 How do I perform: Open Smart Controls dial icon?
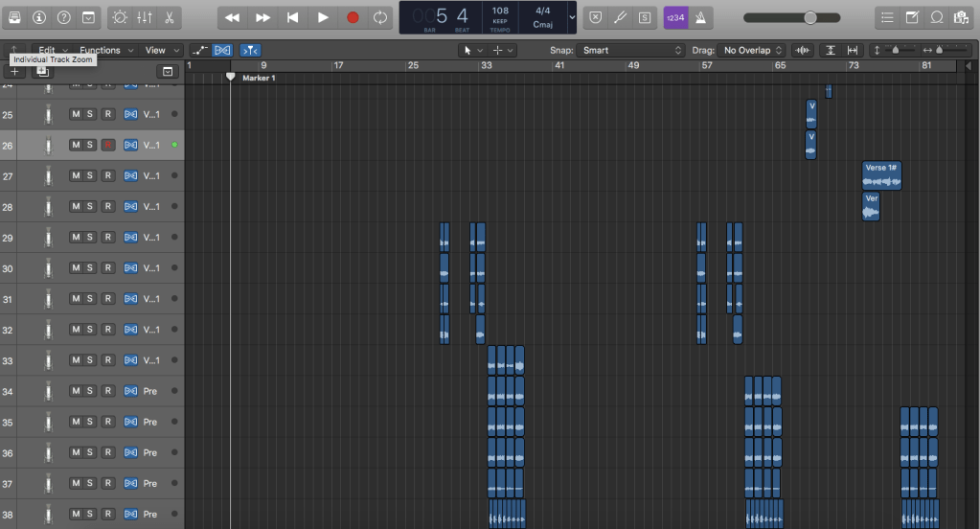(x=119, y=17)
